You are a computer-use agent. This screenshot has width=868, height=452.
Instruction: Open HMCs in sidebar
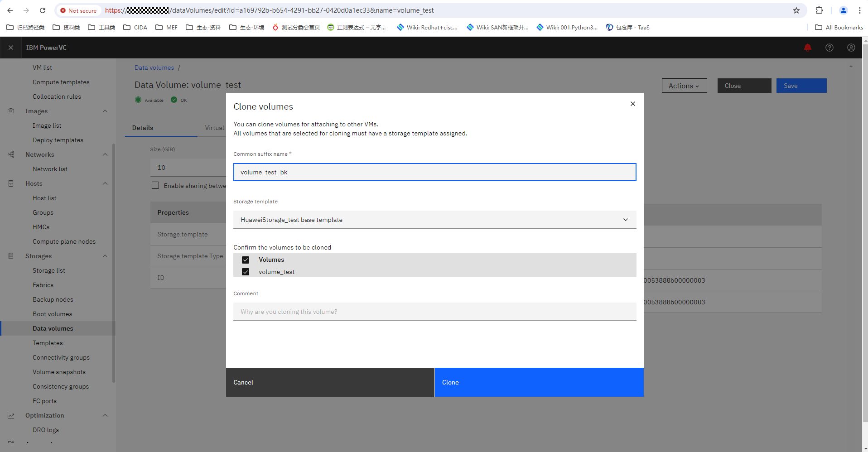[41, 227]
